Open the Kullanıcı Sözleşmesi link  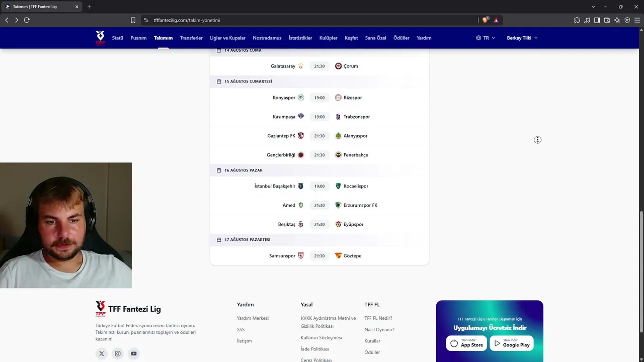(321, 338)
